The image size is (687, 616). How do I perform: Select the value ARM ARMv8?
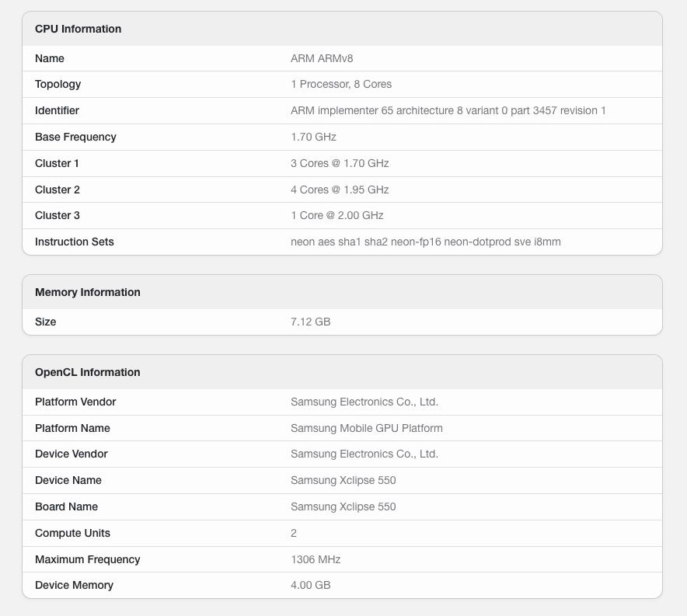322,58
